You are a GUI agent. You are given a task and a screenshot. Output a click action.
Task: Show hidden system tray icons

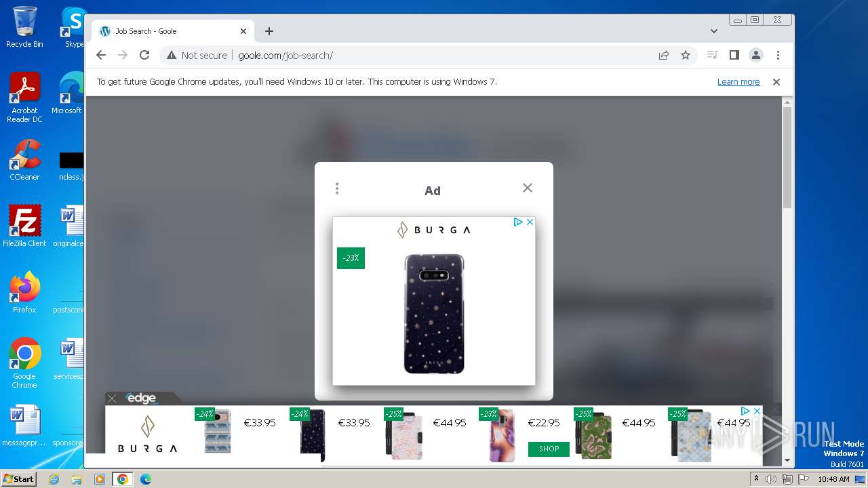click(x=756, y=479)
